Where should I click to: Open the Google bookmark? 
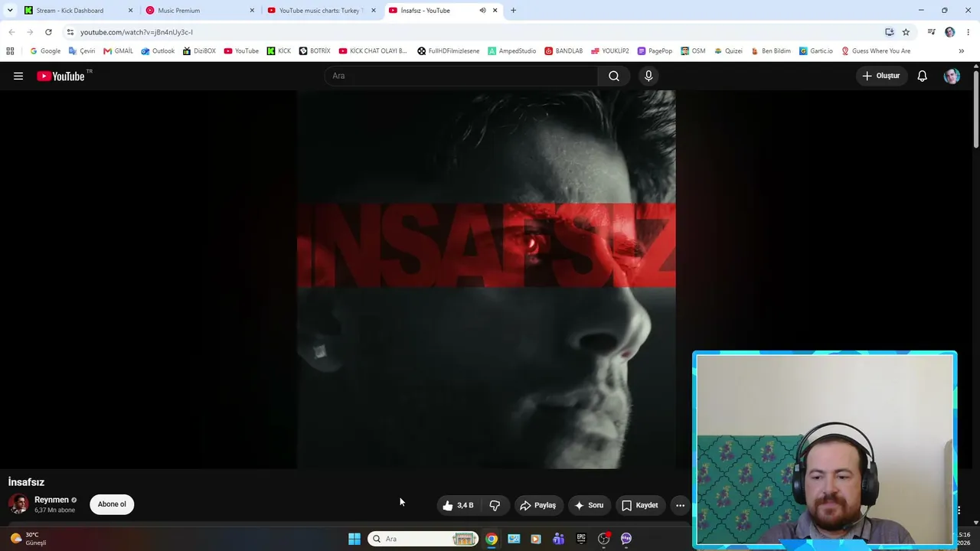45,51
